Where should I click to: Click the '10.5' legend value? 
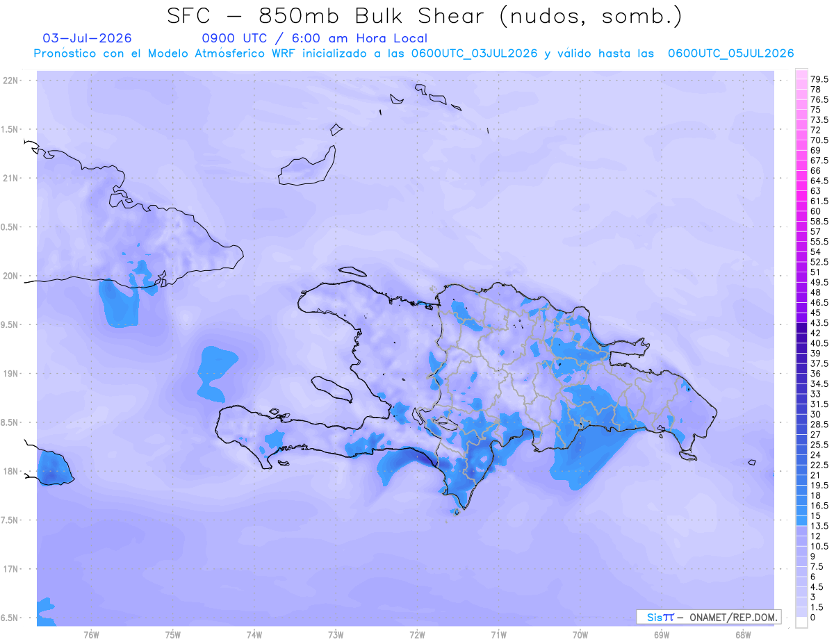click(x=819, y=546)
